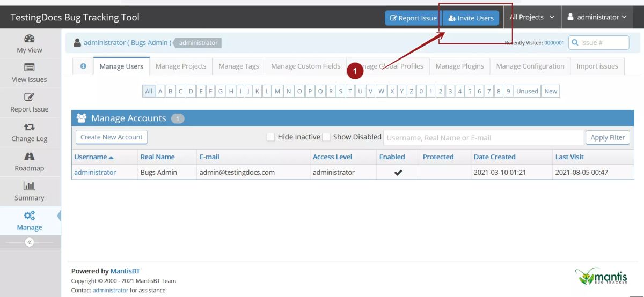644x297 pixels.
Task: Click the MantisBT footer link
Action: click(x=125, y=271)
